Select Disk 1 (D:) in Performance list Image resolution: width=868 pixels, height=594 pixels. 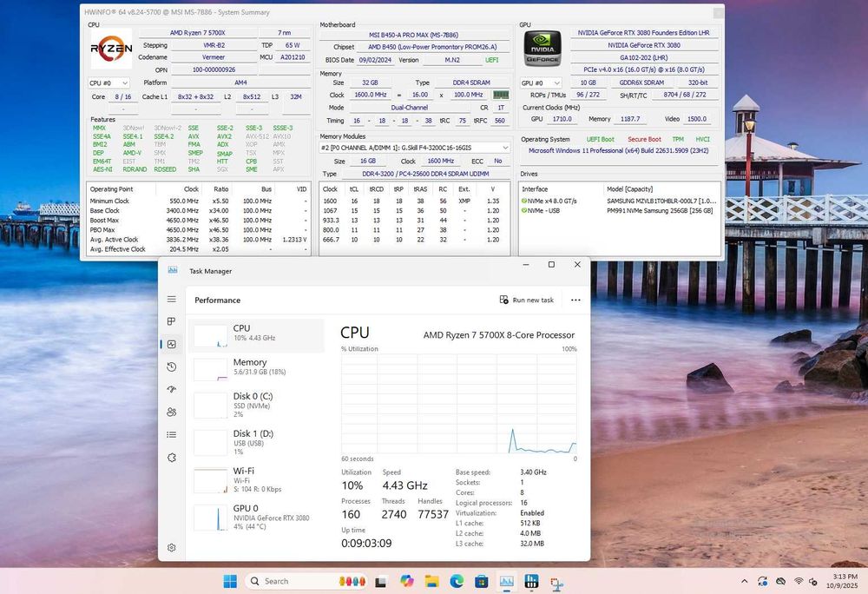tap(256, 442)
